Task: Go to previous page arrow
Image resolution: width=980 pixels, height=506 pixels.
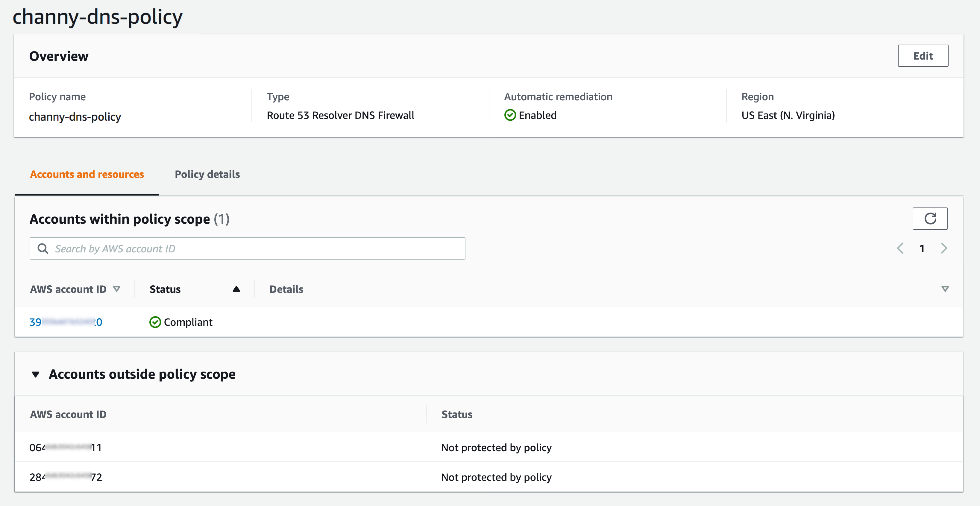Action: [x=900, y=249]
